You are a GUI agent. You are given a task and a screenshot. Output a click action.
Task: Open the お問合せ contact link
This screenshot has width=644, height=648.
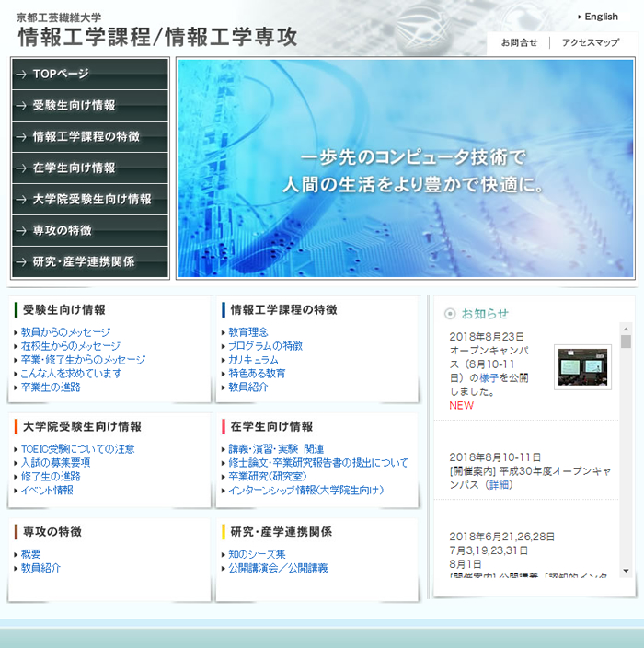519,42
